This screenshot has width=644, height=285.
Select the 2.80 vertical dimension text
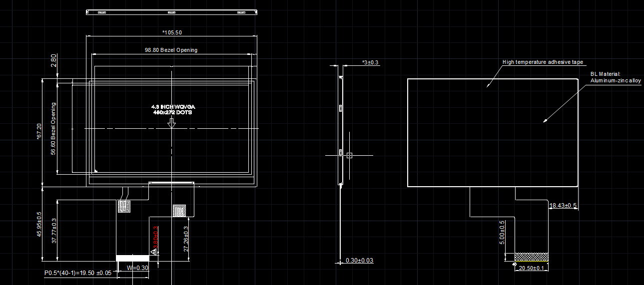coord(54,61)
